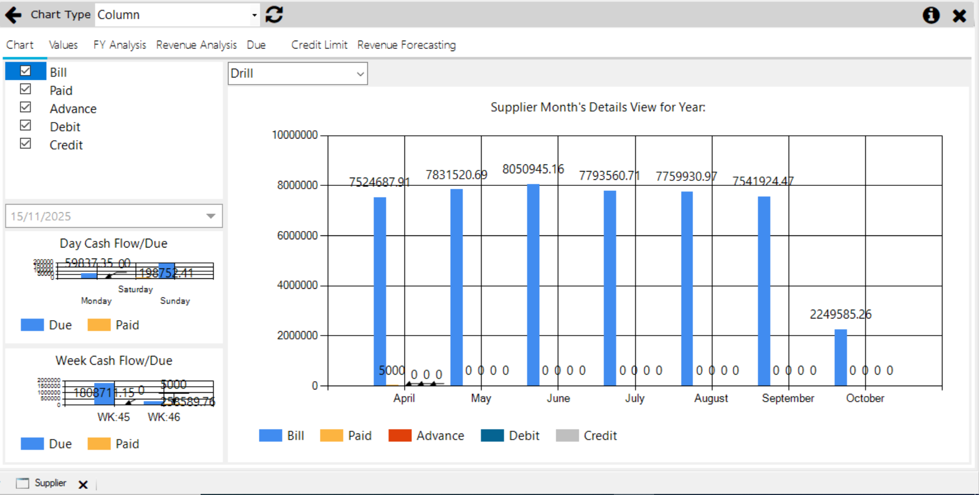Go to the Values tab
The height and width of the screenshot is (495, 980).
coord(63,45)
